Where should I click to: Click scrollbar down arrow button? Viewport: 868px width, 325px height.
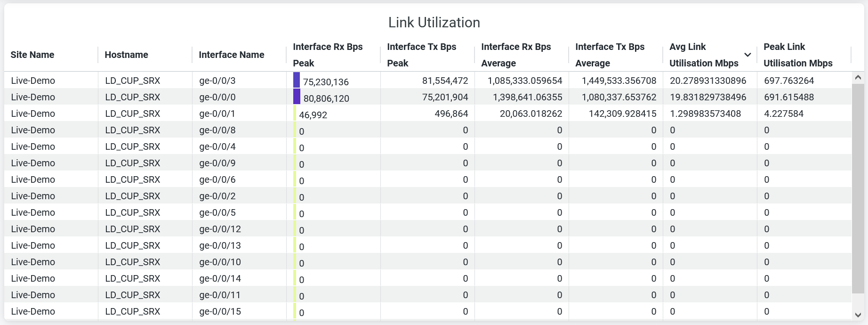click(858, 315)
